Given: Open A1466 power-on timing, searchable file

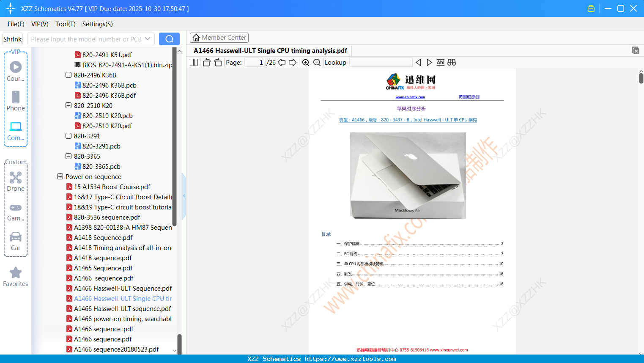Looking at the screenshot, I should (x=119, y=319).
